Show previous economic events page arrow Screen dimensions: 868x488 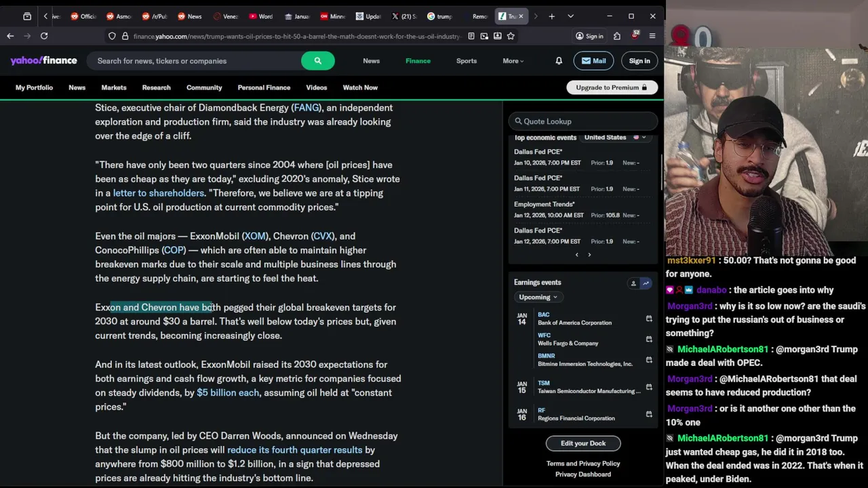pos(577,255)
